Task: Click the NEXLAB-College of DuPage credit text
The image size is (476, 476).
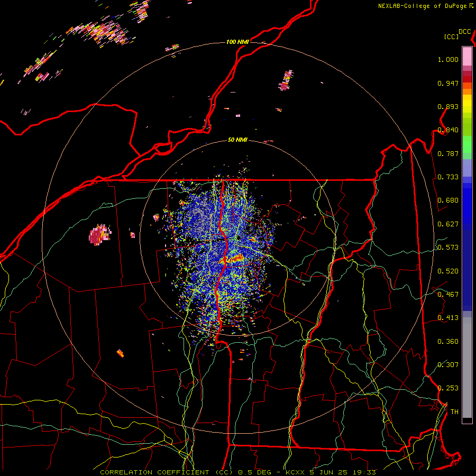Action: (425, 6)
